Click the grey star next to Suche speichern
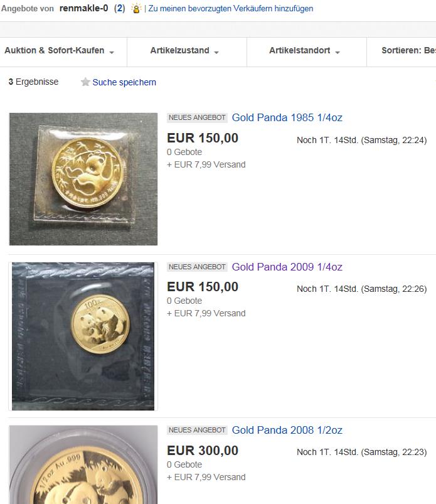The width and height of the screenshot is (436, 504). (85, 82)
